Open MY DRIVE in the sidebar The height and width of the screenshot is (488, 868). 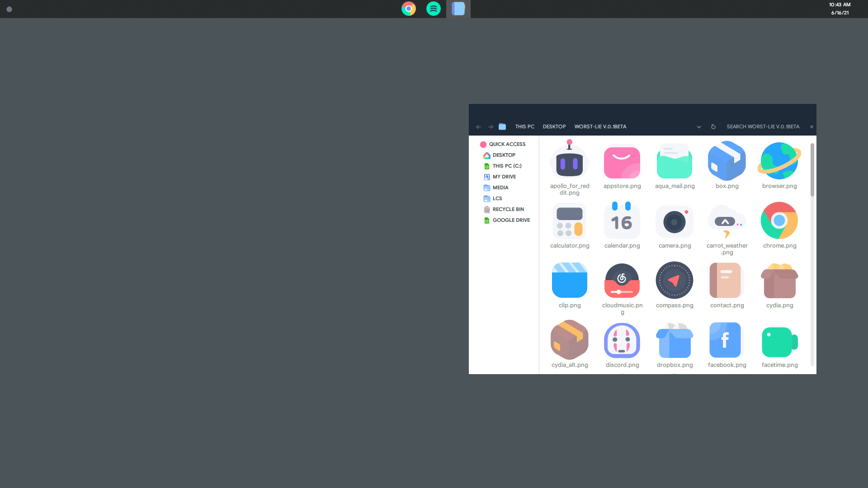(500, 177)
